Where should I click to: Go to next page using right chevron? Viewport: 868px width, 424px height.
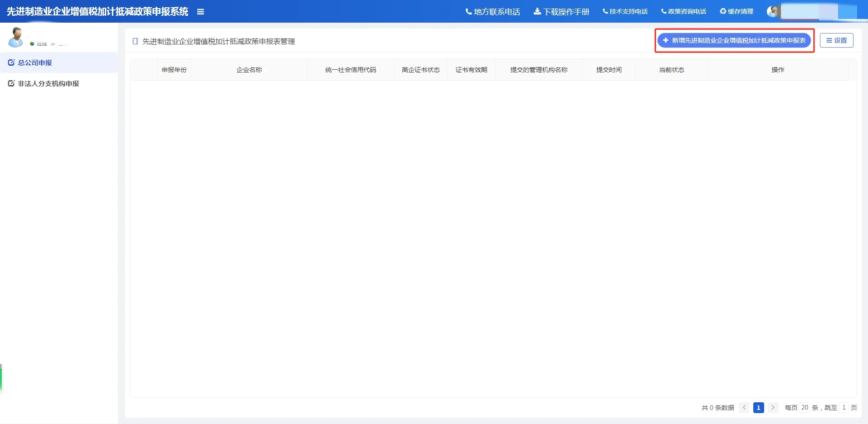pos(773,408)
